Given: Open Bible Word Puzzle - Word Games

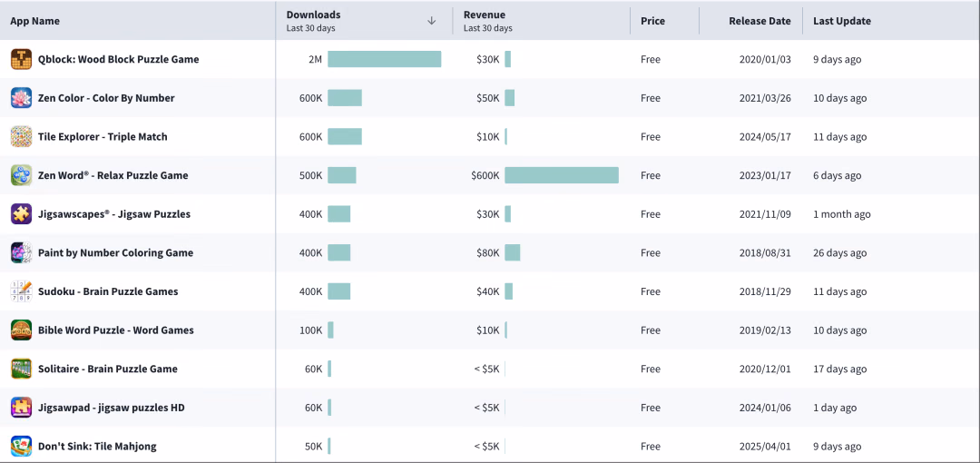Looking at the screenshot, I should (115, 330).
